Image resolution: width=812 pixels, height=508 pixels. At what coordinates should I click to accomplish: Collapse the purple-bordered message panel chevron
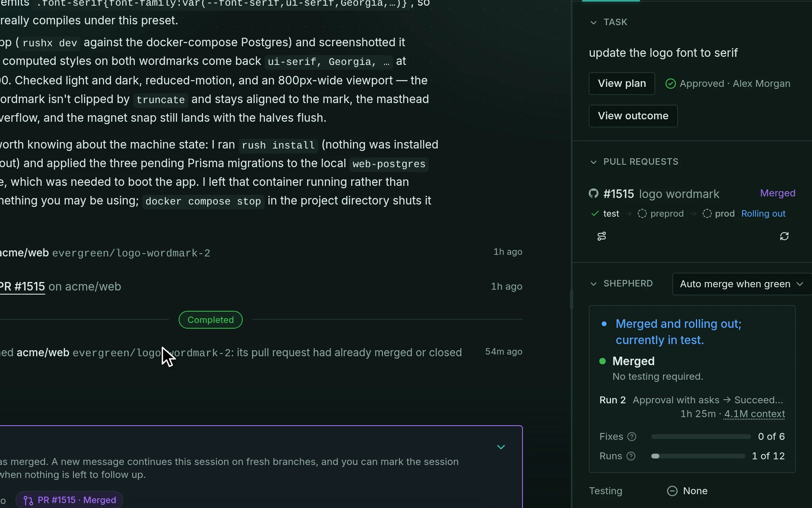(x=501, y=447)
